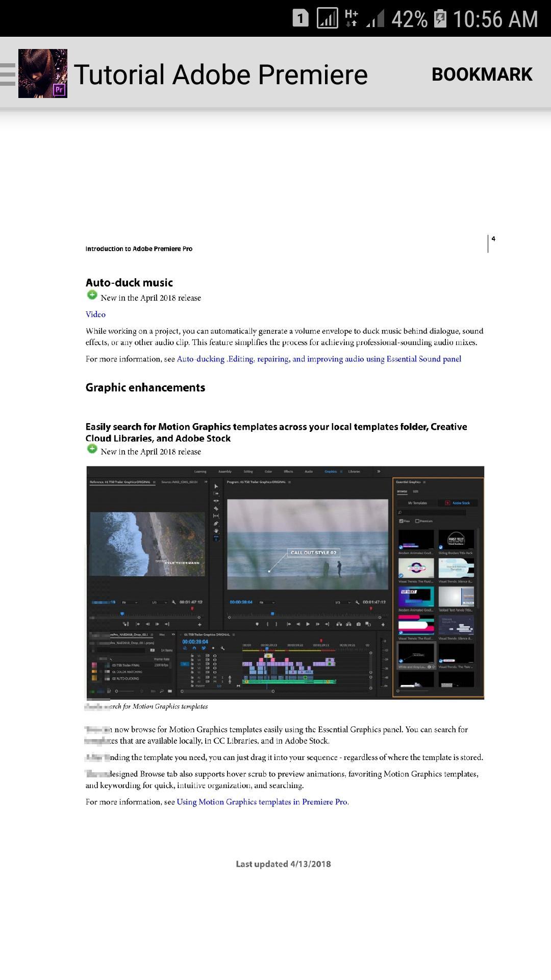Tap the BOOKMARK button
Viewport: 551px width, 980px height.
[x=482, y=75]
